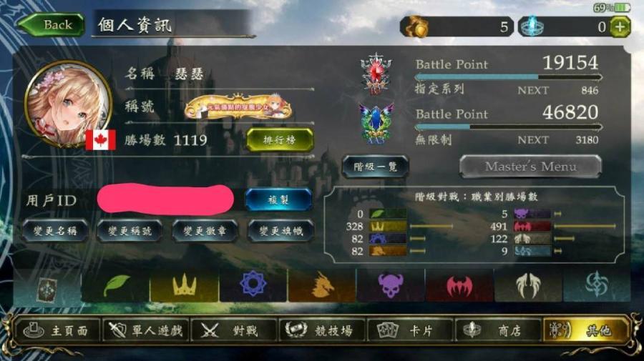
Task: Open the all-classes card tab icon
Action: [x=47, y=289]
